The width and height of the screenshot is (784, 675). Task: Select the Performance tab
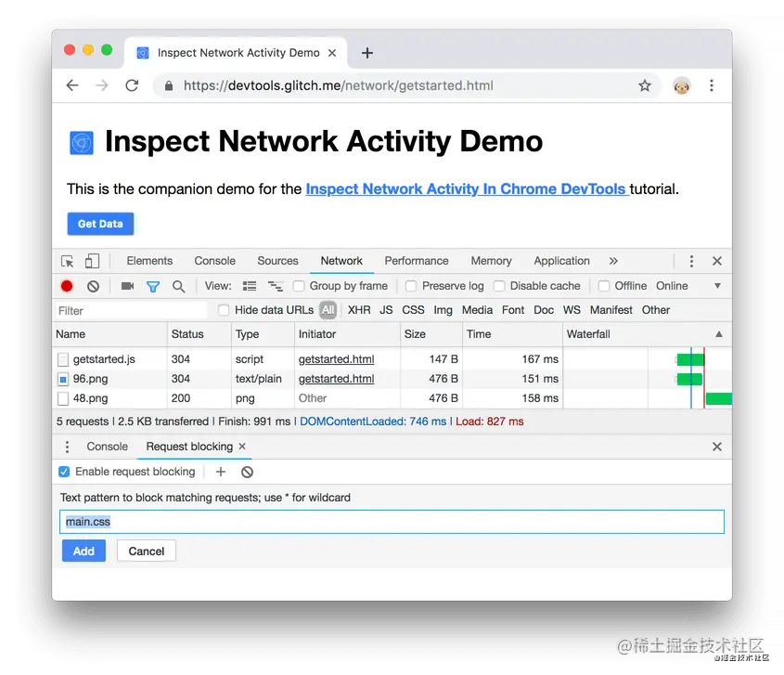(x=417, y=261)
